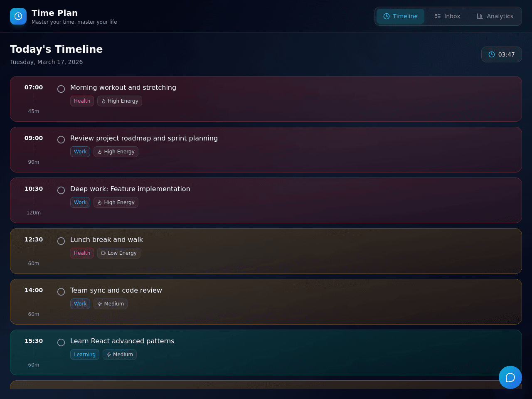Click the Health tag on Lunch break
Image resolution: width=532 pixels, height=399 pixels.
[x=82, y=253]
